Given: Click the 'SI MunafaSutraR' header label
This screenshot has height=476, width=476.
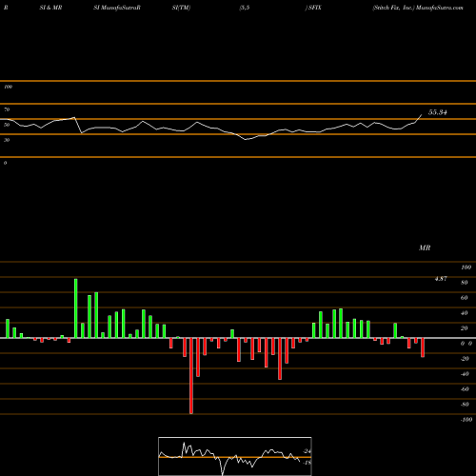Looking at the screenshot, I should pyautogui.click(x=117, y=8).
